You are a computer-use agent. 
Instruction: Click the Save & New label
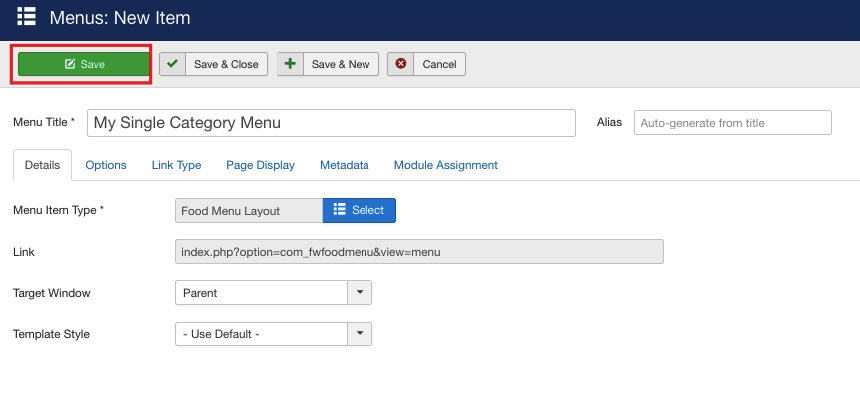click(x=341, y=64)
